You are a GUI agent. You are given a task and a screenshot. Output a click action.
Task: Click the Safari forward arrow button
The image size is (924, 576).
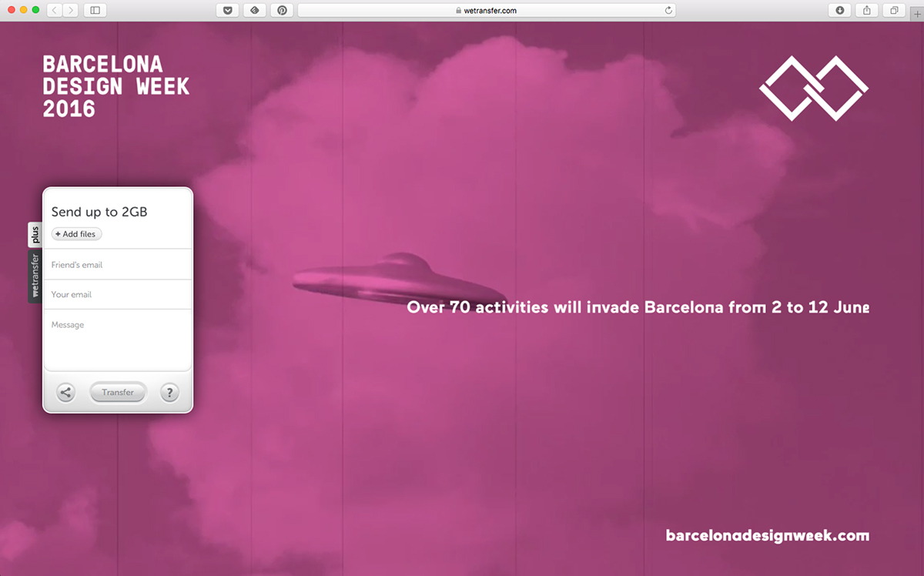click(70, 10)
